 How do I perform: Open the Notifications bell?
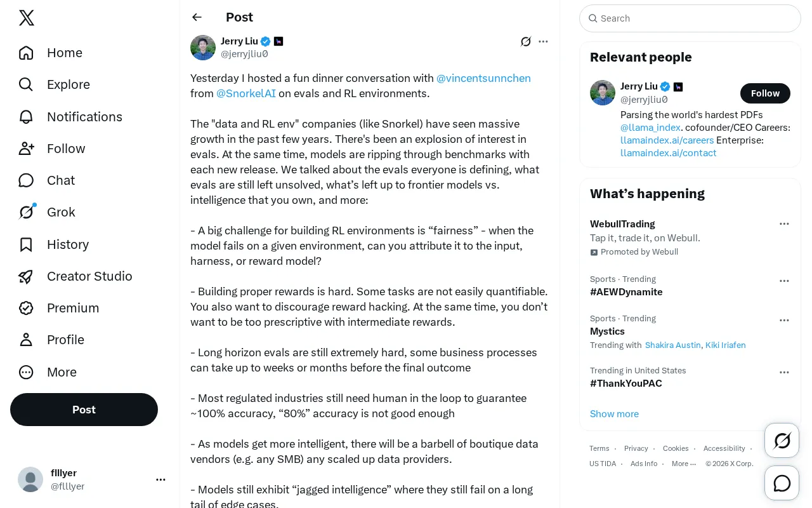(x=26, y=117)
